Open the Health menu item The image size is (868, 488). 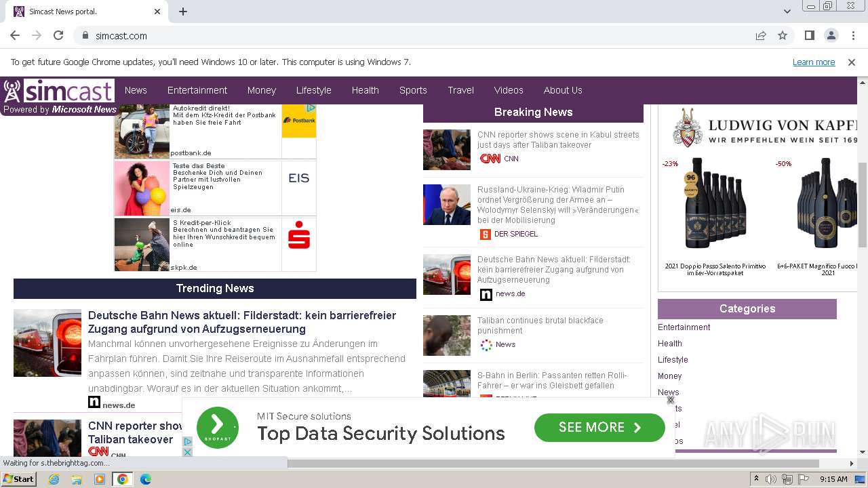coord(366,90)
